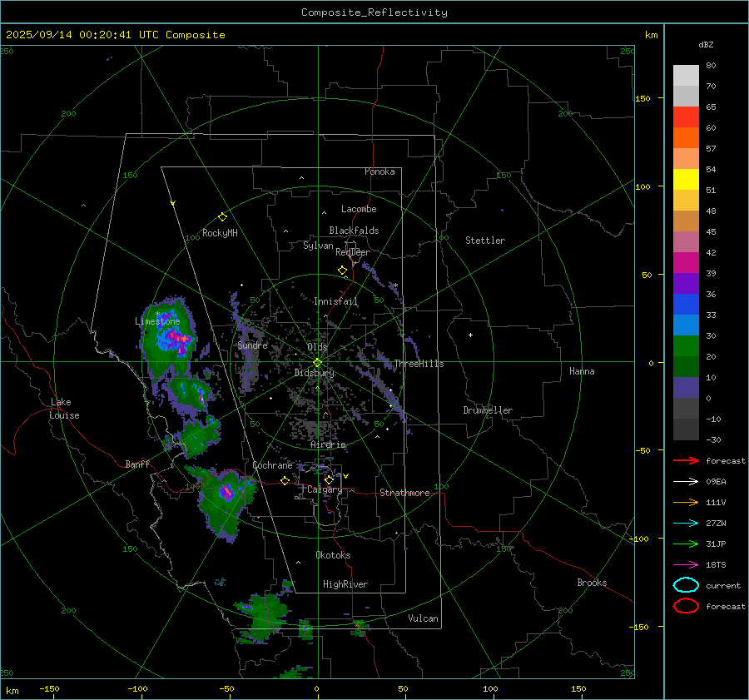Image resolution: width=749 pixels, height=700 pixels.
Task: Click the Strathmore town label
Action: (x=404, y=493)
